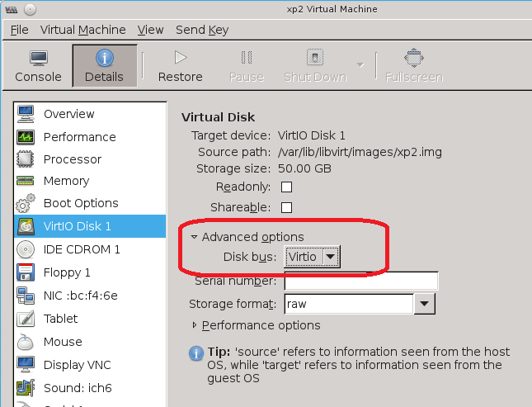
Task: Select Boot Options in sidebar
Action: pyautogui.click(x=80, y=203)
